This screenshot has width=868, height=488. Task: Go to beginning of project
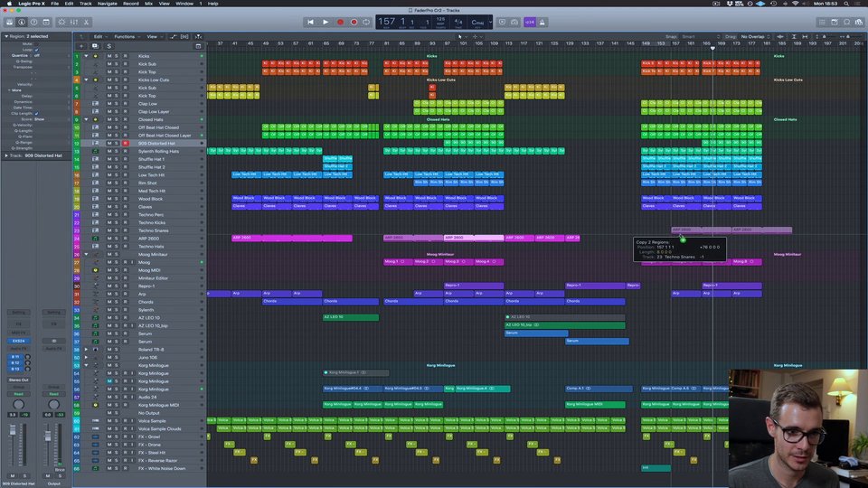(310, 22)
